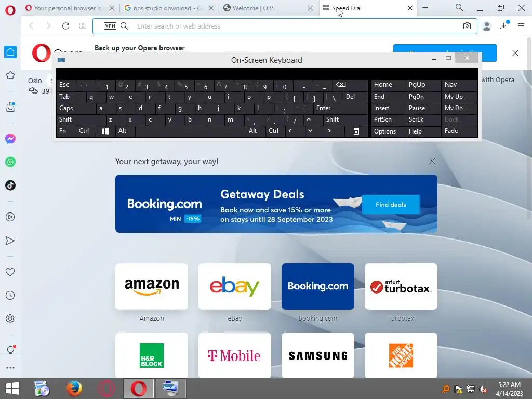This screenshot has height=399, width=532.
Task: Open the Turbotax speed dial tile
Action: pyautogui.click(x=401, y=287)
